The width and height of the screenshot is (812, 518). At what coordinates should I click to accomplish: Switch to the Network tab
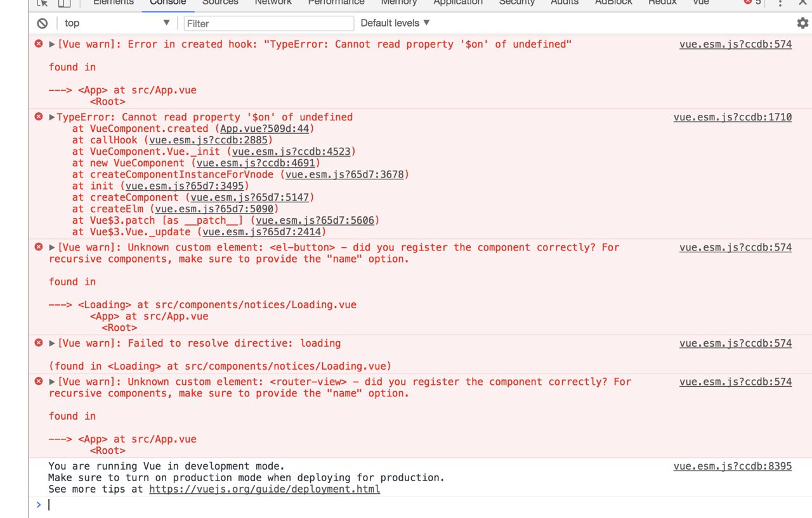[273, 3]
